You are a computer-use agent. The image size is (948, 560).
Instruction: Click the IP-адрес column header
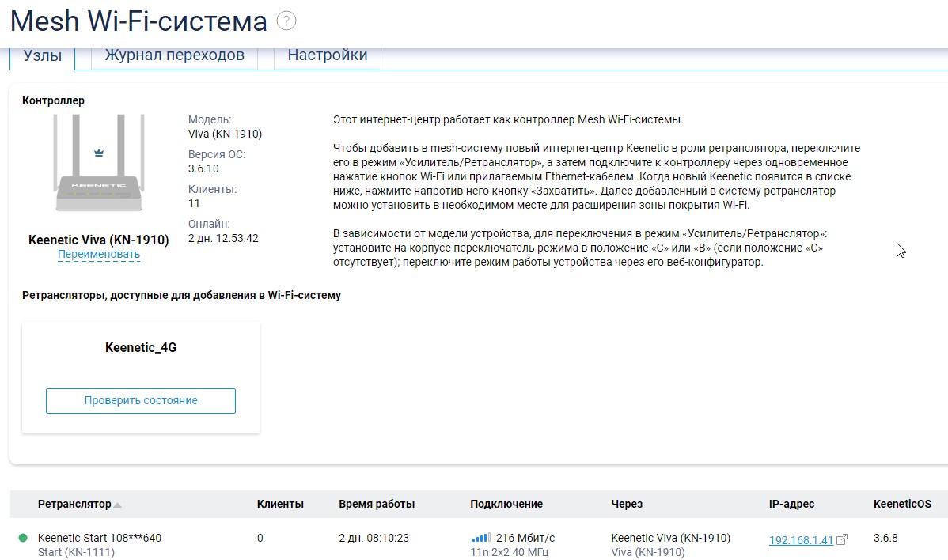pyautogui.click(x=791, y=504)
